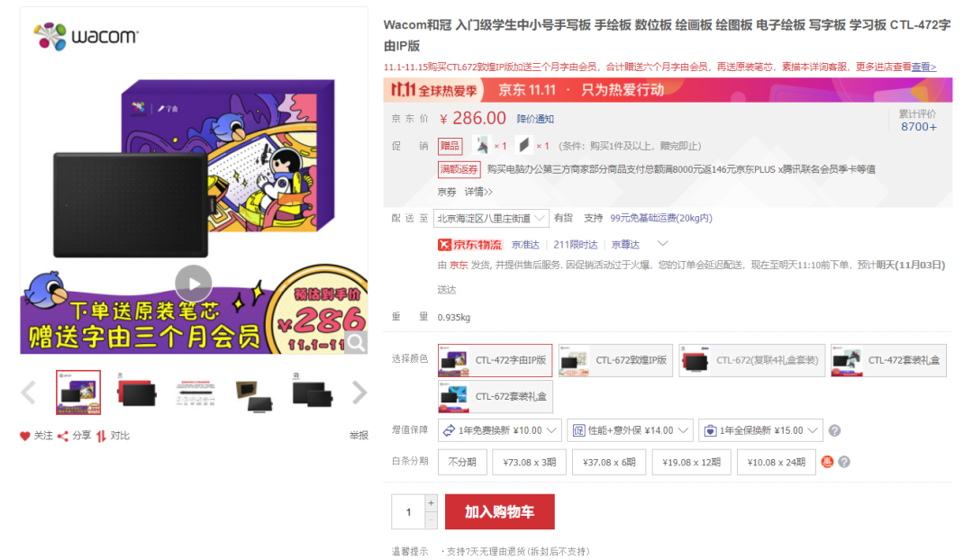This screenshot has width=973, height=560.
Task: Choose the CTL-472套装礼盒 option
Action: [888, 360]
